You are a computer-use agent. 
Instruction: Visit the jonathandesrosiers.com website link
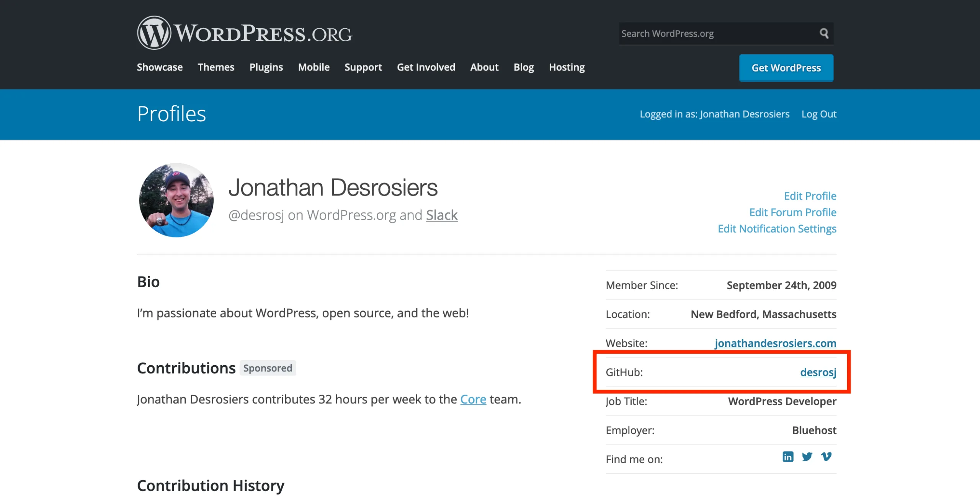point(775,343)
